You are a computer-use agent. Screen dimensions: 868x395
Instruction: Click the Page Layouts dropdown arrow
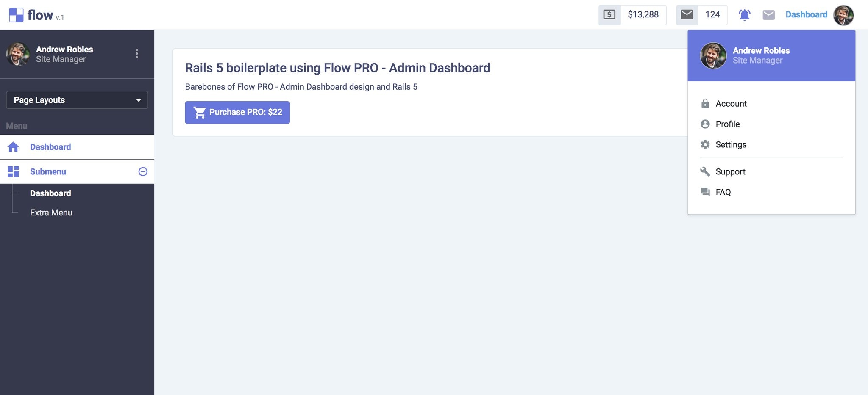pos(139,100)
